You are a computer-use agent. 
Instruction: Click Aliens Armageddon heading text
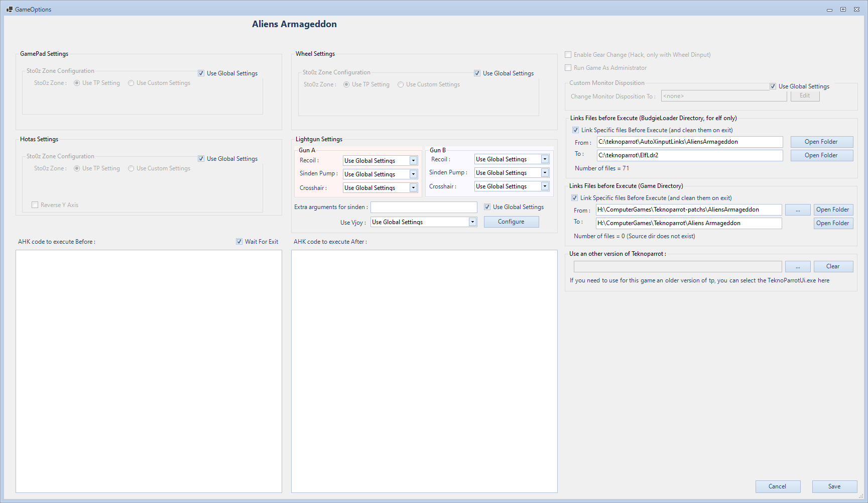(x=294, y=24)
